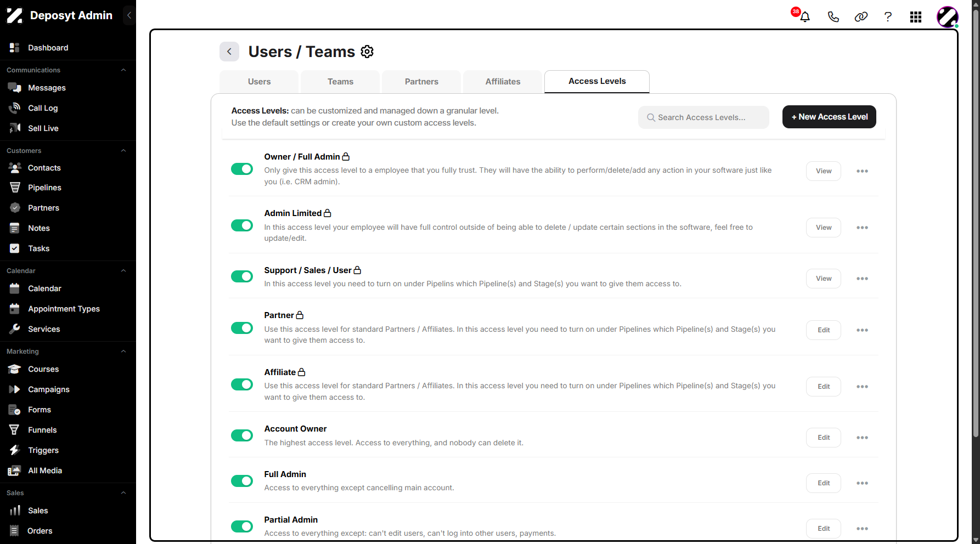Toggle Affiliate access level switch
Viewport: 980px width, 544px height.
[x=242, y=384]
